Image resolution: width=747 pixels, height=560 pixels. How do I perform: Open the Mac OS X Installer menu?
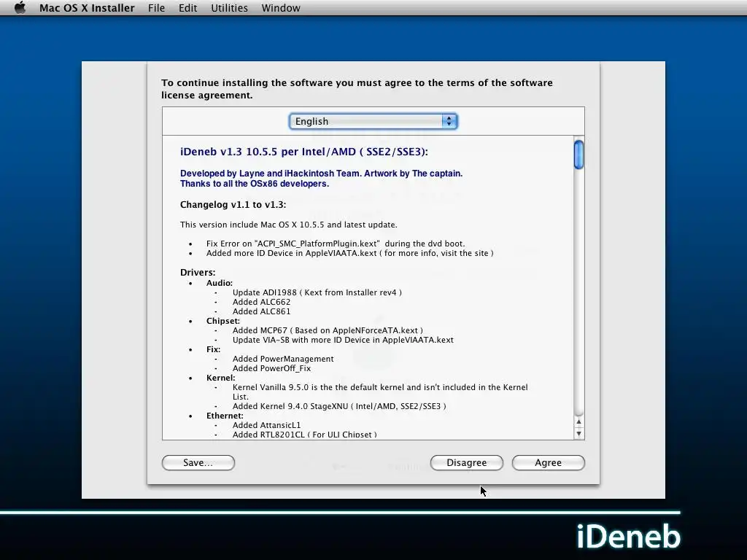coord(87,8)
